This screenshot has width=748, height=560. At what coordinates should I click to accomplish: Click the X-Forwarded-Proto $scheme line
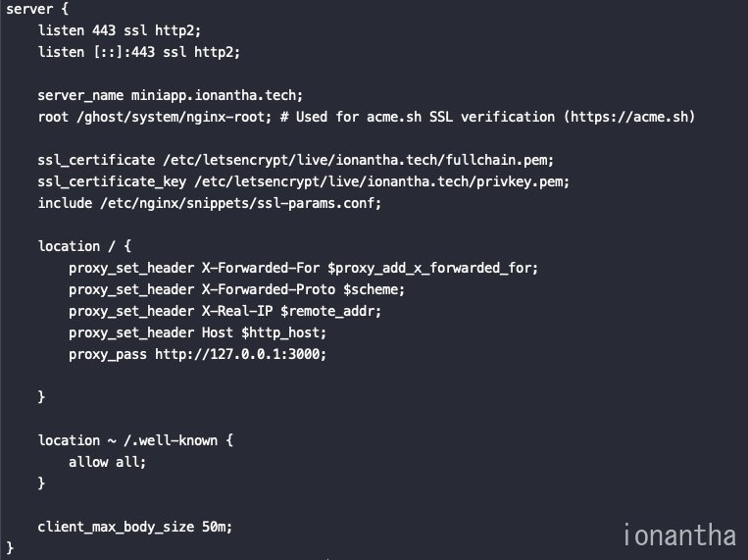pos(236,289)
